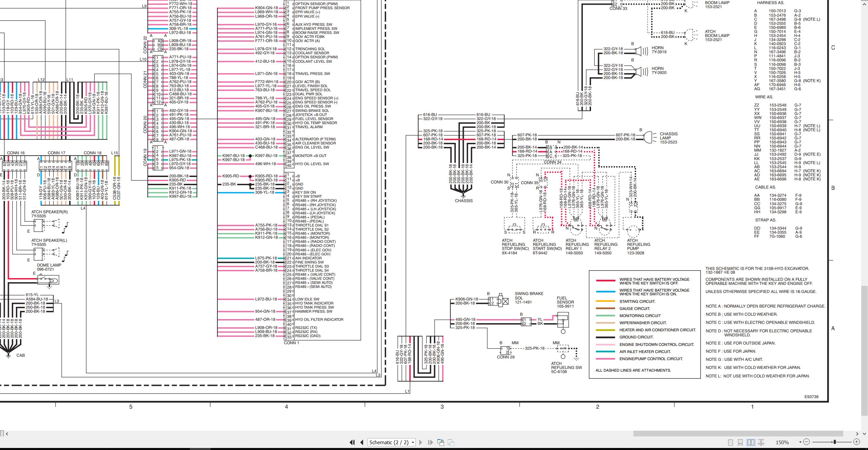Click the HARNESS AS. heading

(x=770, y=3)
